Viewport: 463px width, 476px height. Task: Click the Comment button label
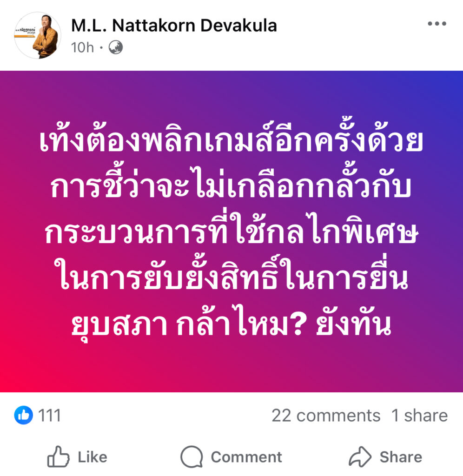tap(246, 457)
